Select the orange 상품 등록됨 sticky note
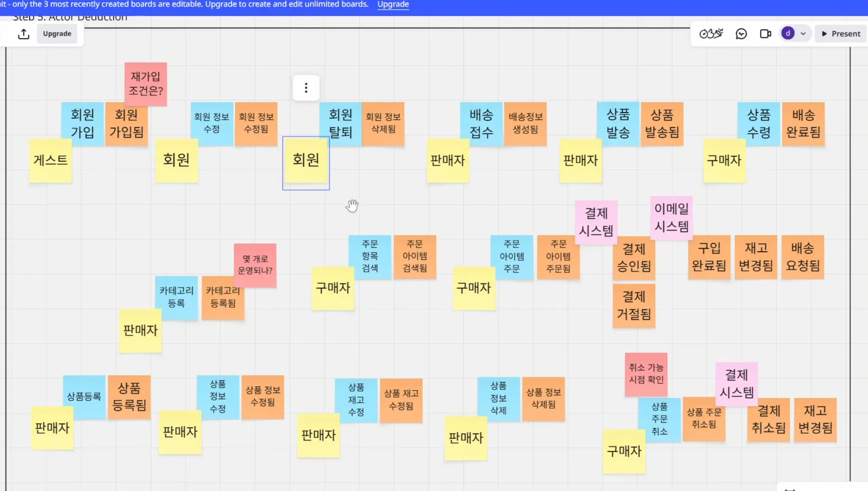 click(x=129, y=397)
